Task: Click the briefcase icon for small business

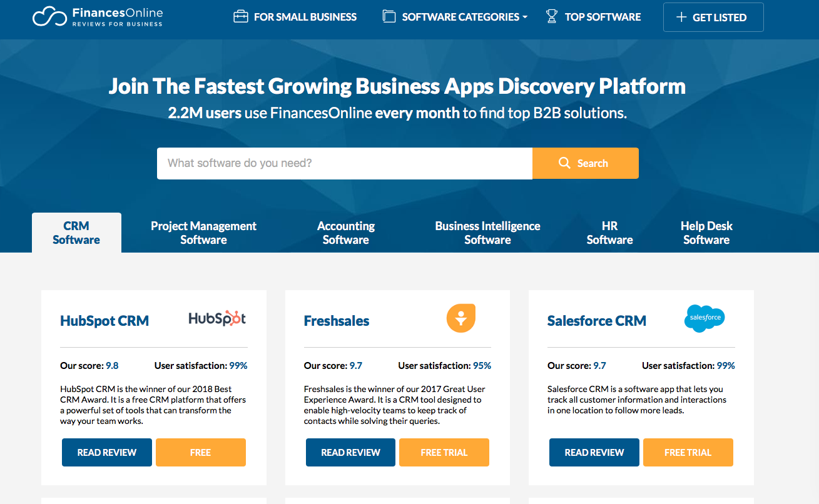Action: point(240,17)
